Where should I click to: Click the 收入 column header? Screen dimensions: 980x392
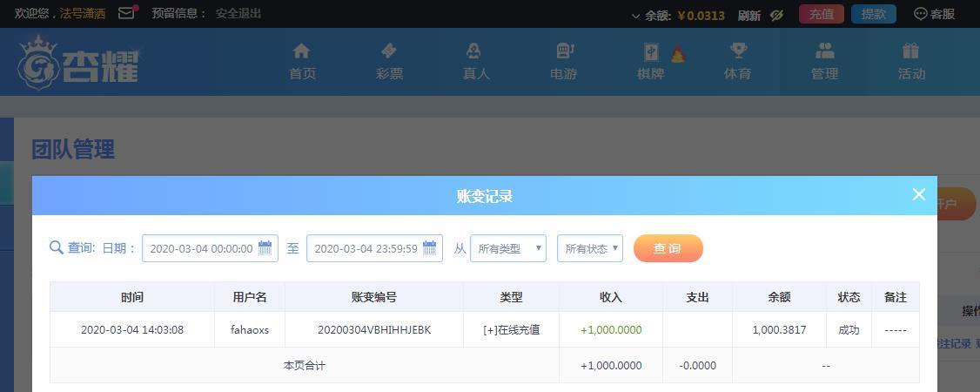click(x=611, y=297)
